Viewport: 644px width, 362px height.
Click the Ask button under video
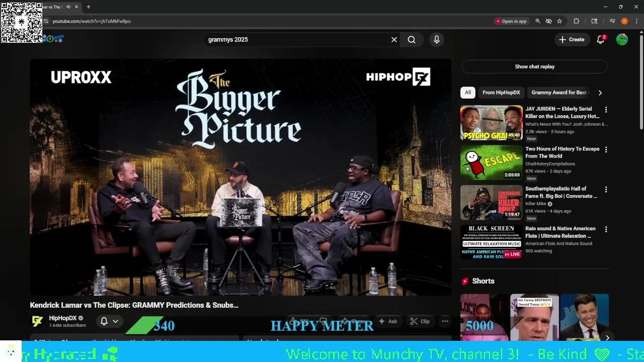pyautogui.click(x=388, y=321)
